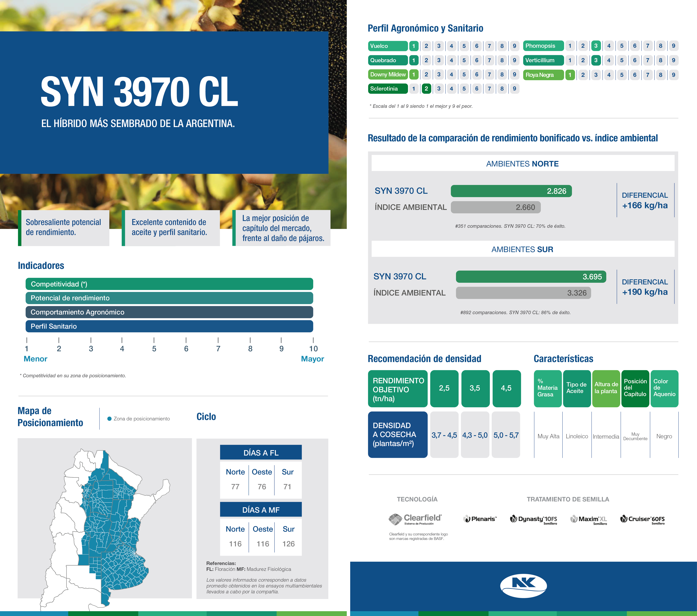Viewport: 697px width, 616px height.
Task: Click the Linoleico oil type value
Action: [x=577, y=436]
